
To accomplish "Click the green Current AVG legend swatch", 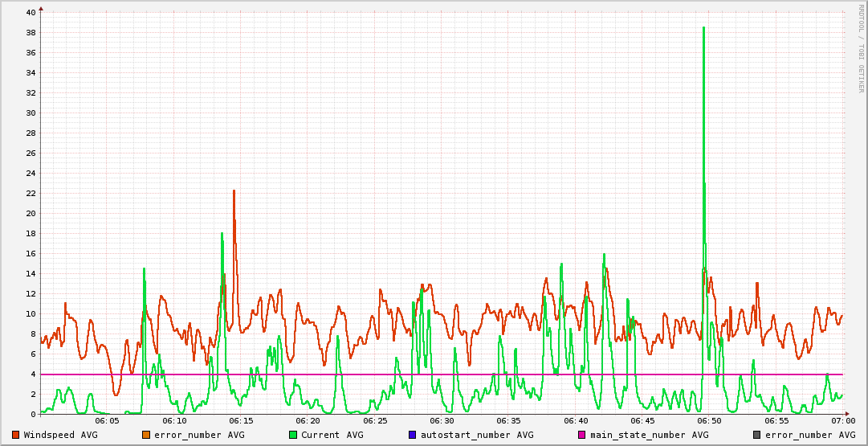I will click(x=293, y=435).
